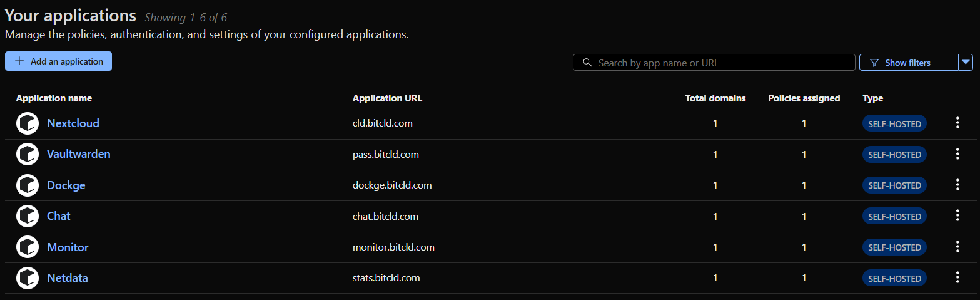Open the Nextcloud application link
This screenshot has height=300, width=980.
[73, 123]
